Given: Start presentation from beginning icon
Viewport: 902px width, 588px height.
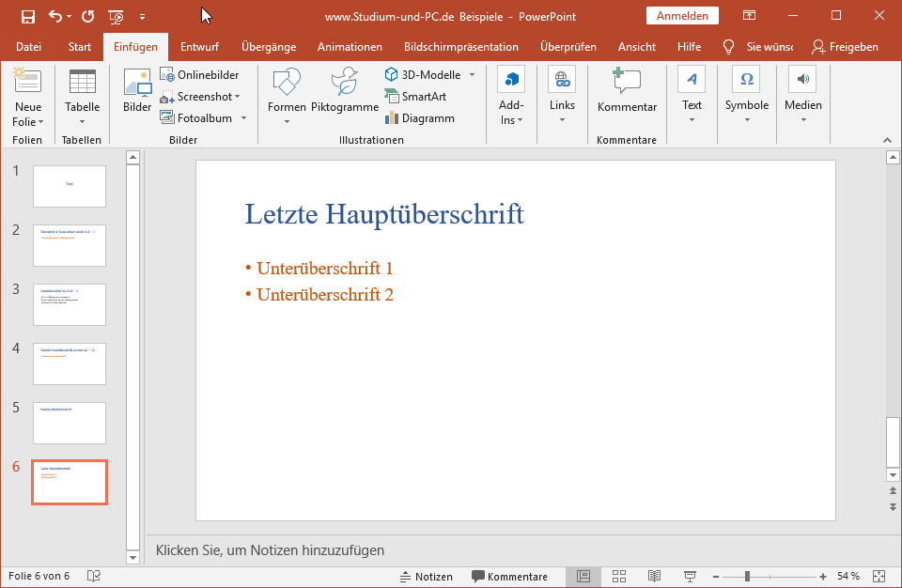Looking at the screenshot, I should click(116, 17).
